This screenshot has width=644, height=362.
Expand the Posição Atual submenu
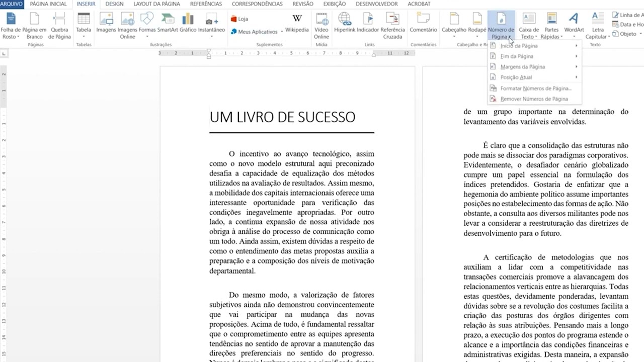click(535, 77)
